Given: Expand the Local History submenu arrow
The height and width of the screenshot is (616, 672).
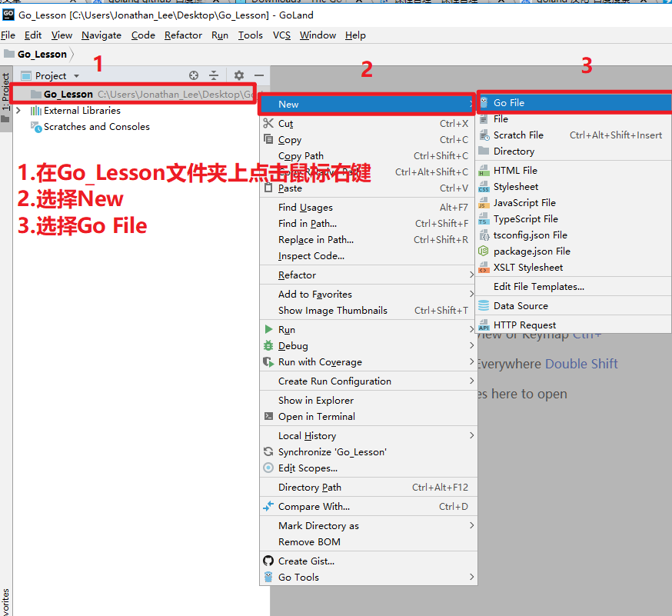Looking at the screenshot, I should [471, 435].
